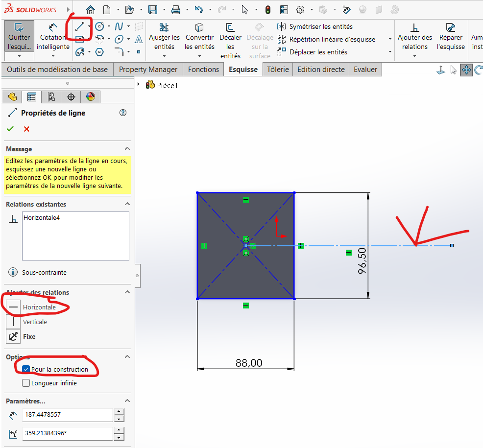483x448 pixels.
Task: Open the Ajouter des relations dropdown arrow
Action: 414,56
